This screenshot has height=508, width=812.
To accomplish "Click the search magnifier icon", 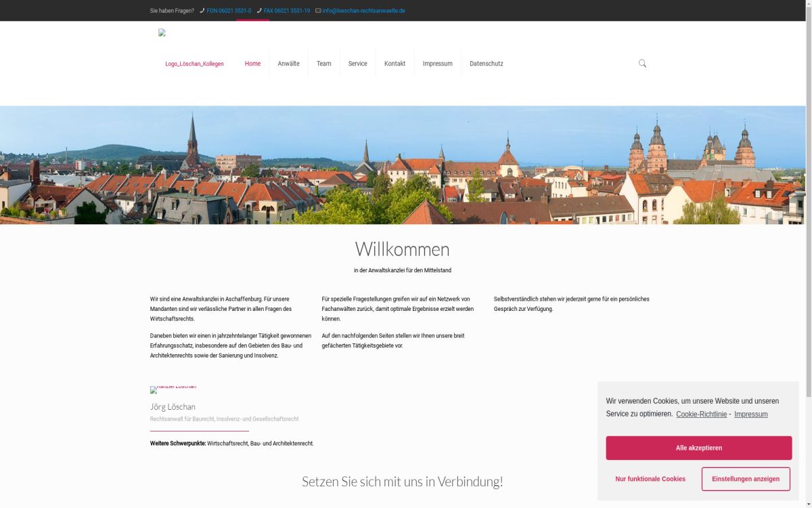I will click(642, 64).
